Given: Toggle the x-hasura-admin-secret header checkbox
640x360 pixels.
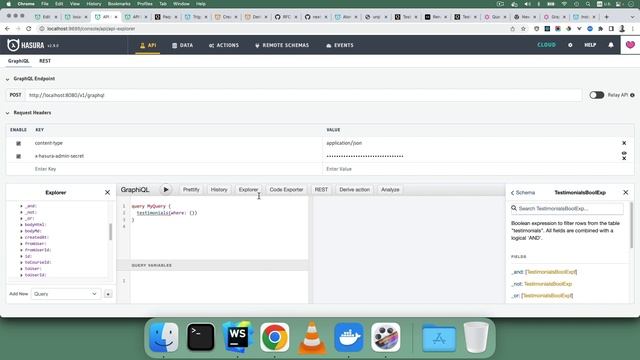Looking at the screenshot, I should tap(18, 156).
